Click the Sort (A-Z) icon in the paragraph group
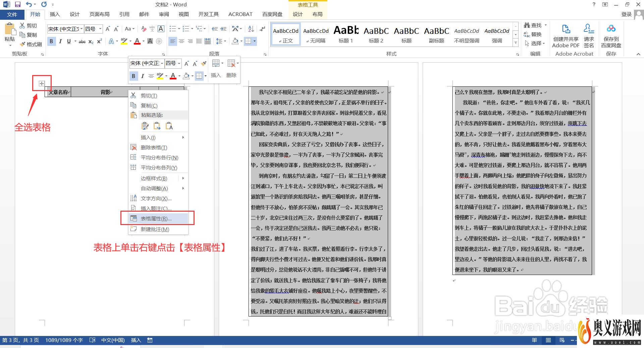644x348 pixels. point(251,29)
